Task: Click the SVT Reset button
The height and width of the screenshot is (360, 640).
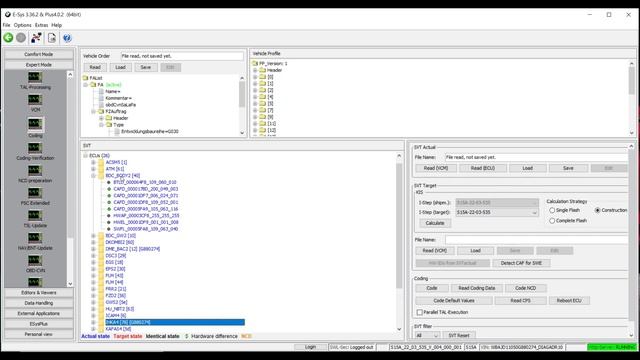Action: tap(459, 336)
